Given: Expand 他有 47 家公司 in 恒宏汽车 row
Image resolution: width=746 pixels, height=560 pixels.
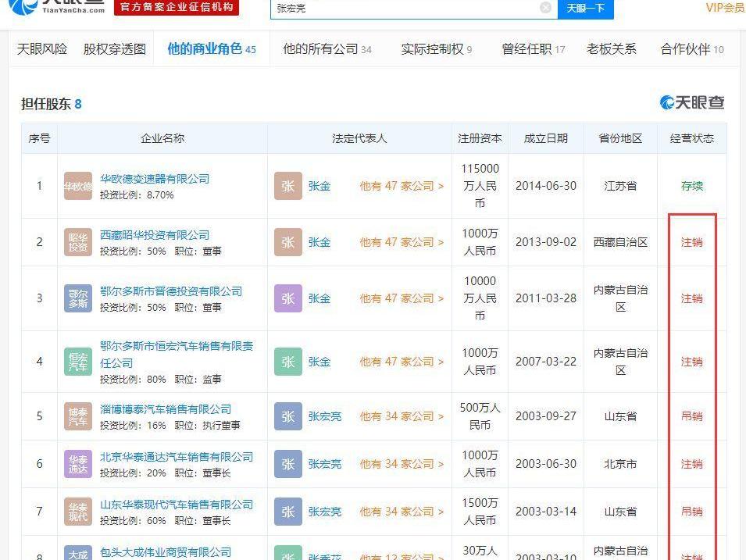Looking at the screenshot, I should coord(402,362).
